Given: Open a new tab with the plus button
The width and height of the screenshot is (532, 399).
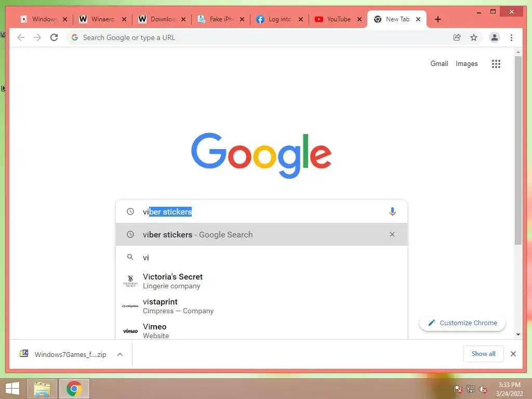Looking at the screenshot, I should (437, 19).
